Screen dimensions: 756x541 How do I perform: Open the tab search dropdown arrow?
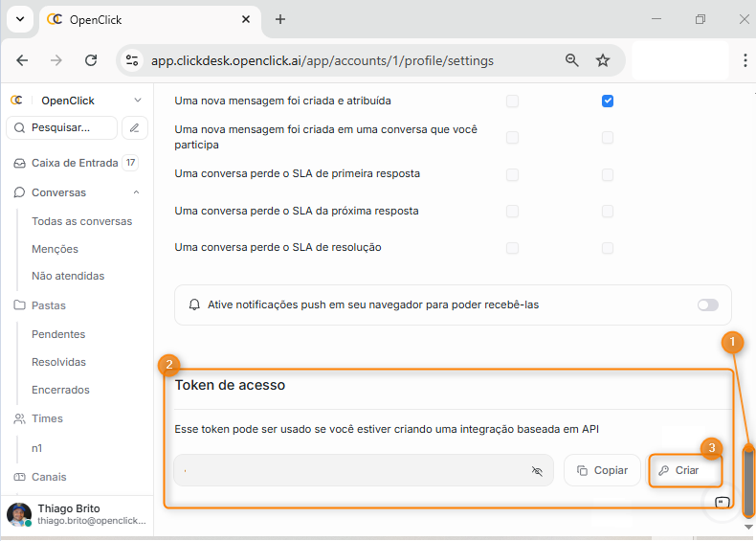(x=19, y=19)
